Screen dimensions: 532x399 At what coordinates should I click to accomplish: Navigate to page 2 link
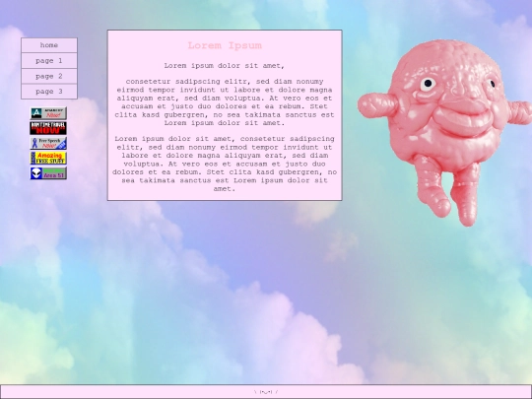[49, 76]
